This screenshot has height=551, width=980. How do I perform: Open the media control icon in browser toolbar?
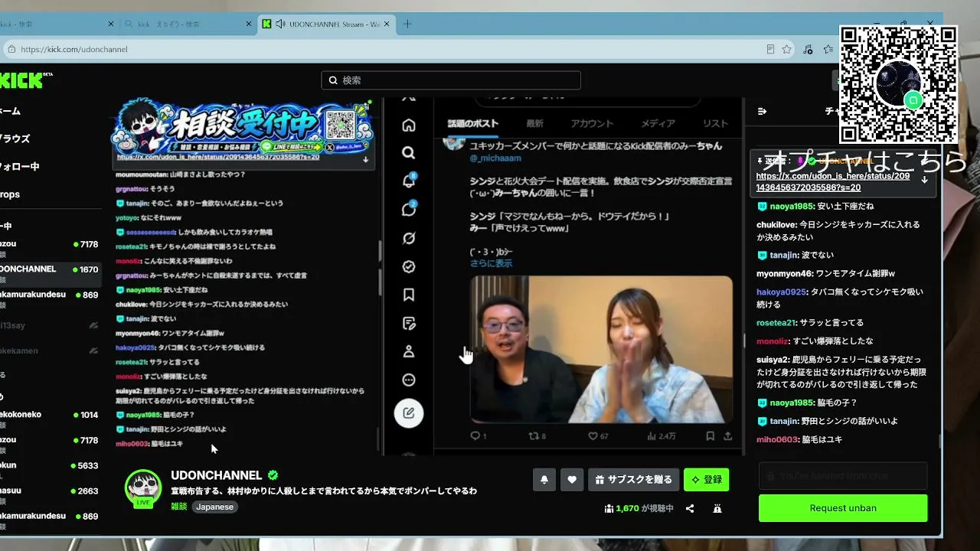pos(808,49)
